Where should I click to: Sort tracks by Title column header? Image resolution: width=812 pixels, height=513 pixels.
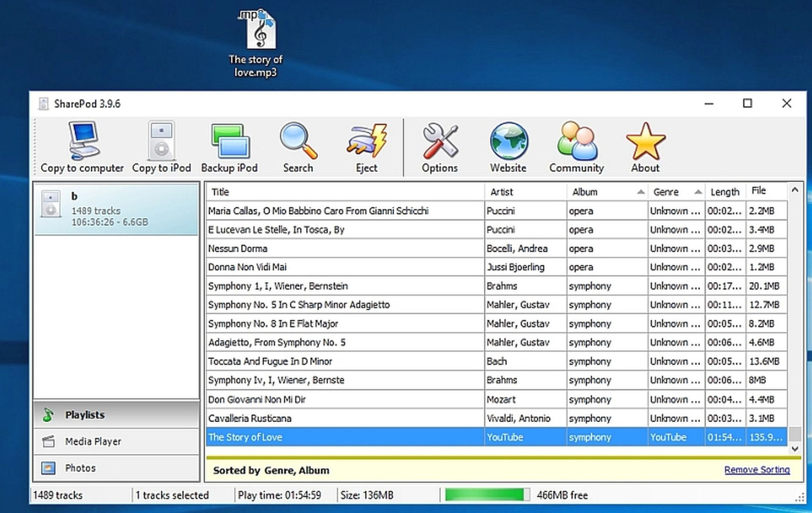tap(345, 192)
